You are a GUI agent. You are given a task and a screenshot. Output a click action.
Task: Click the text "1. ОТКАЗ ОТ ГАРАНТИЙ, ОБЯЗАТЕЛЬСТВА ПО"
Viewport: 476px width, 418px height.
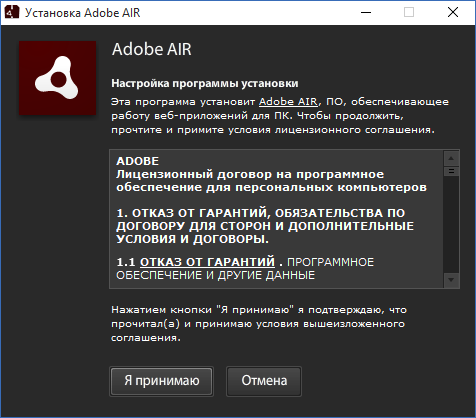coord(261,213)
